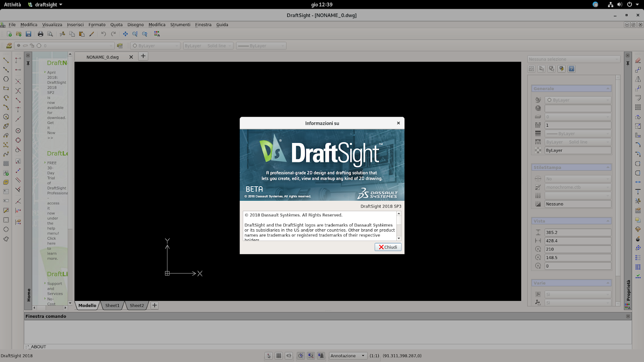Toggle Snap mode in the status bar
This screenshot has height=362, width=644.
click(x=268, y=356)
